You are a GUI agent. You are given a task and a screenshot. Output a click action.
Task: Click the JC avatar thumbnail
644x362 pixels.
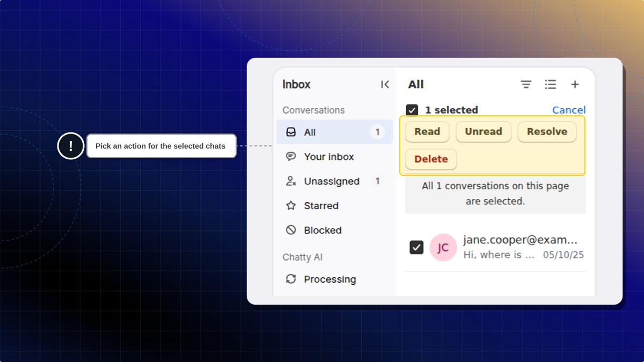[x=443, y=247]
